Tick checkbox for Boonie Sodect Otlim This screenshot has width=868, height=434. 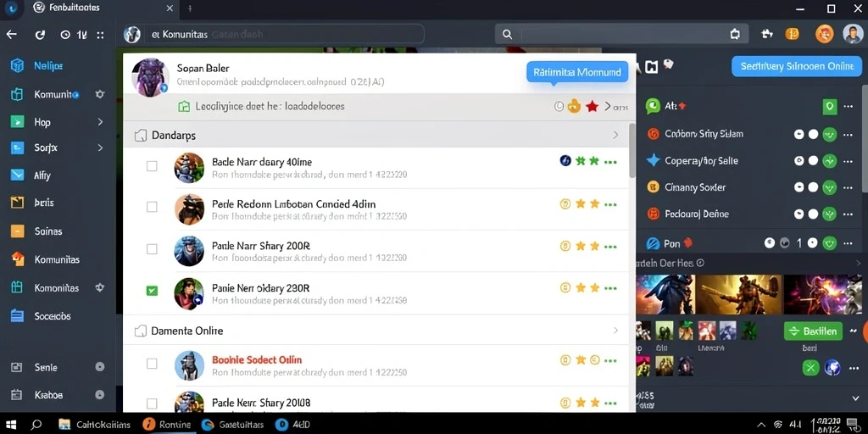(x=152, y=364)
